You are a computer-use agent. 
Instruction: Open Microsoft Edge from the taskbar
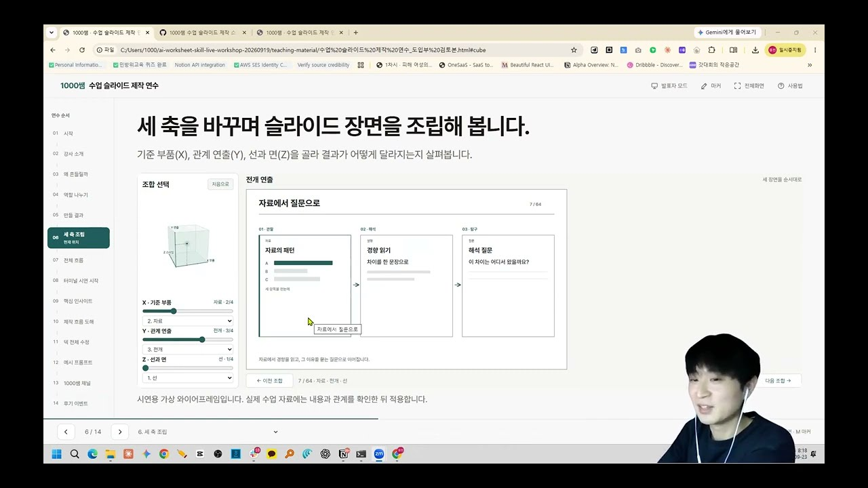pyautogui.click(x=92, y=454)
